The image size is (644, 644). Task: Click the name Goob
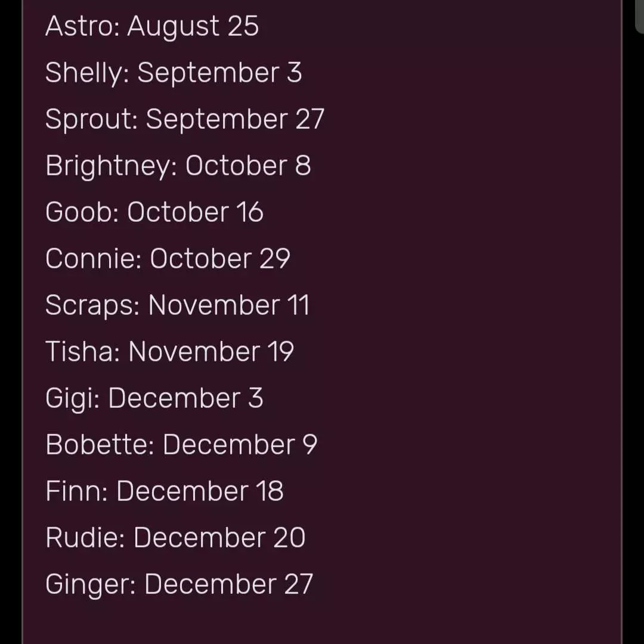(x=80, y=212)
